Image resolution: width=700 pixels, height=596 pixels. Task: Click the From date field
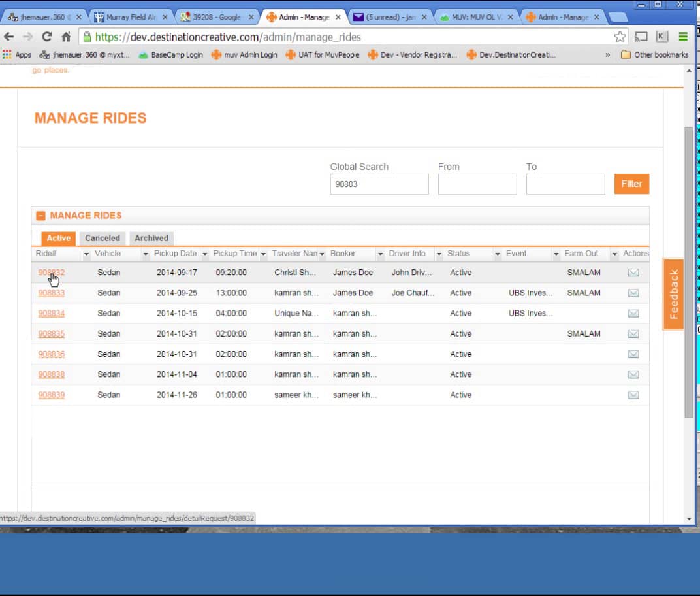pos(477,184)
